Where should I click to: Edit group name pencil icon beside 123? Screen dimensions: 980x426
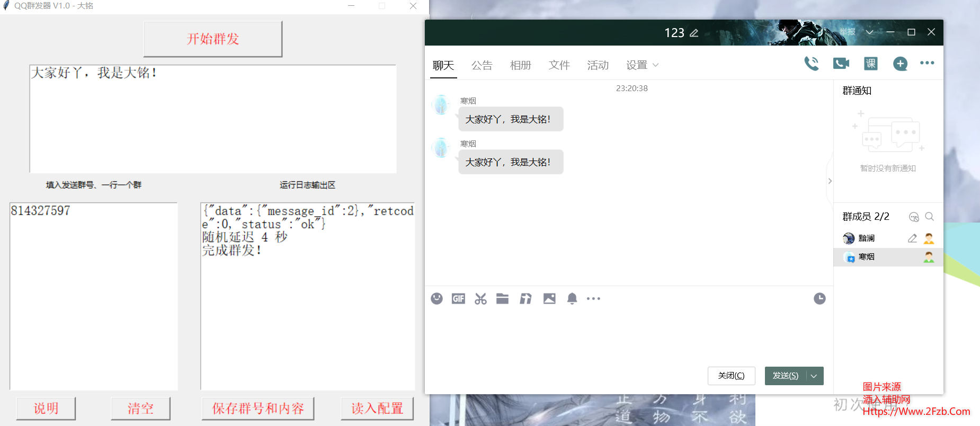coord(694,33)
